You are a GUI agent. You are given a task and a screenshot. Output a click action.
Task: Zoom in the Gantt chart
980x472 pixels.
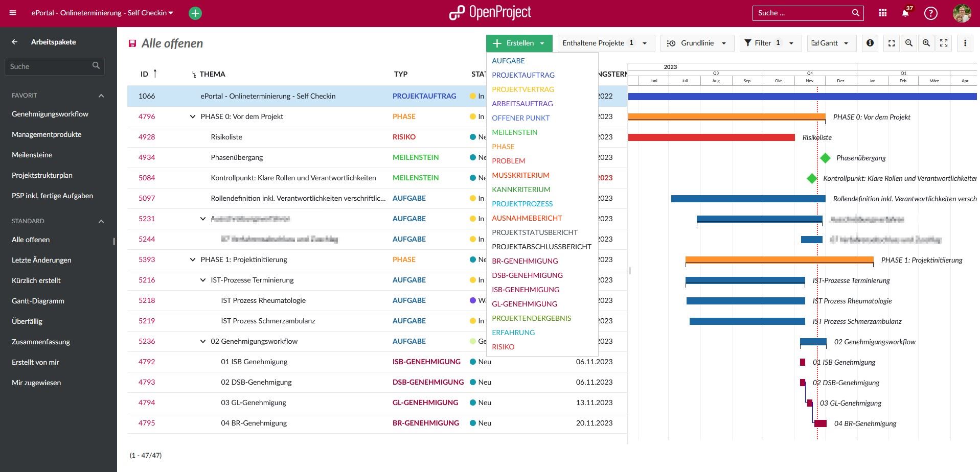(926, 43)
